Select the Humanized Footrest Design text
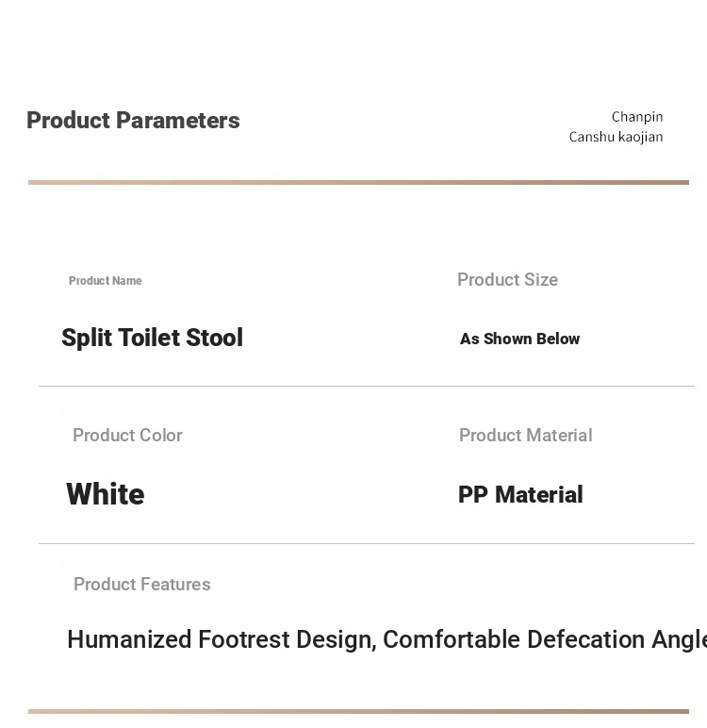 click(x=222, y=639)
